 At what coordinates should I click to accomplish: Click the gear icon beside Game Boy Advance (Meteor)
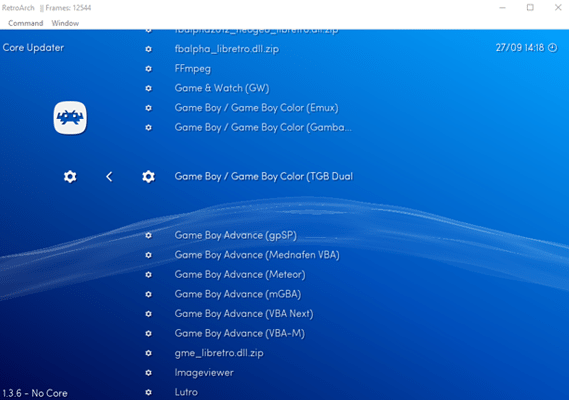tap(148, 275)
